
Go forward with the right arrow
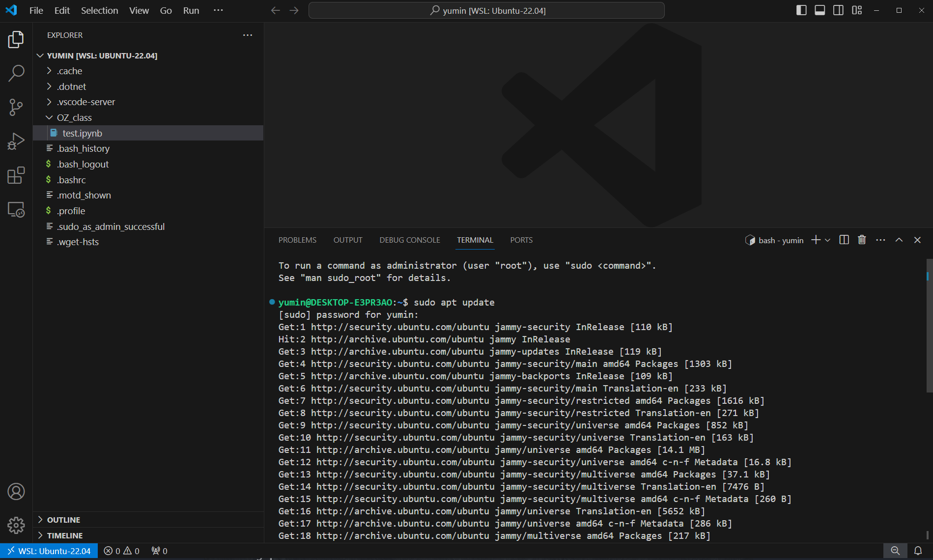(294, 10)
